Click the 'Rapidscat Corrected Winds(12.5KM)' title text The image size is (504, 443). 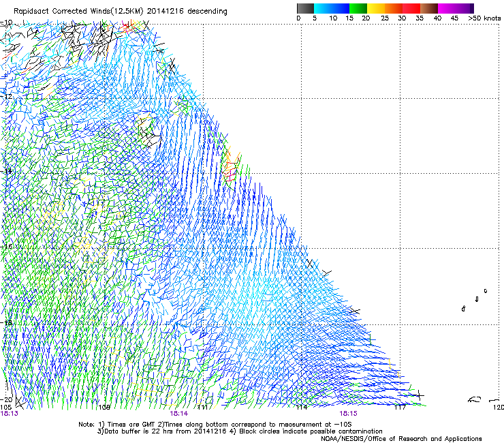click(x=79, y=12)
